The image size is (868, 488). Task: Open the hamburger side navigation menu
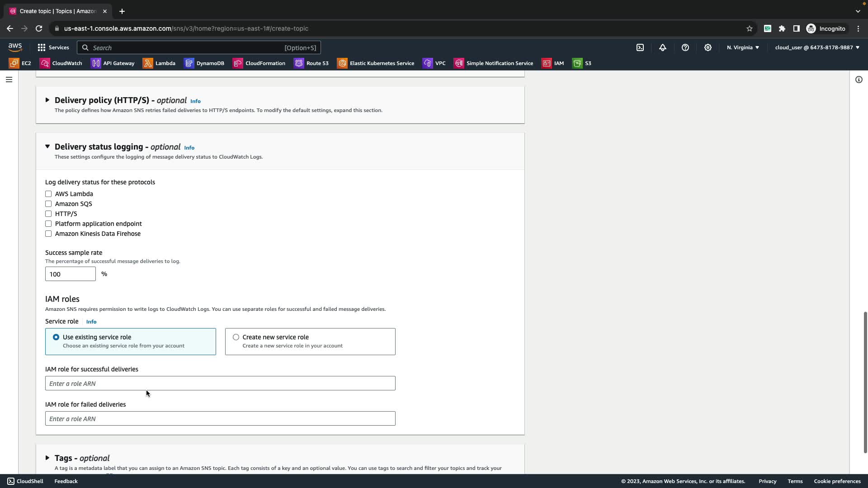coord(9,80)
